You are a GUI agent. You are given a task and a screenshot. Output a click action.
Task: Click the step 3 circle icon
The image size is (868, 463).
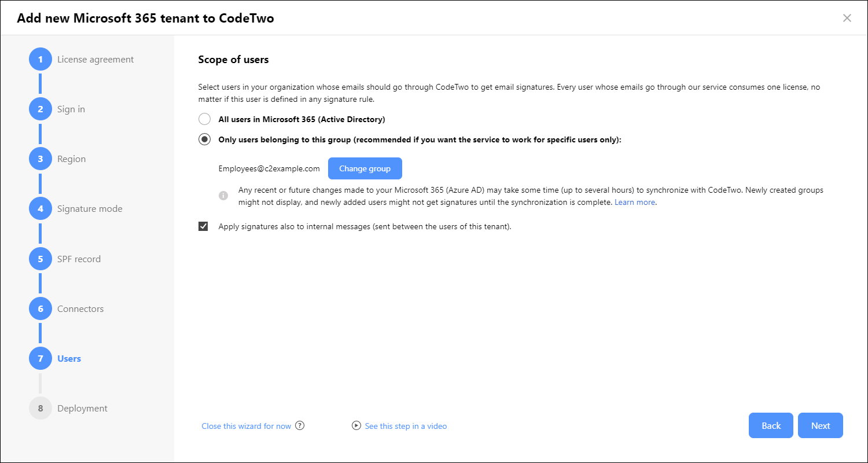(41, 159)
